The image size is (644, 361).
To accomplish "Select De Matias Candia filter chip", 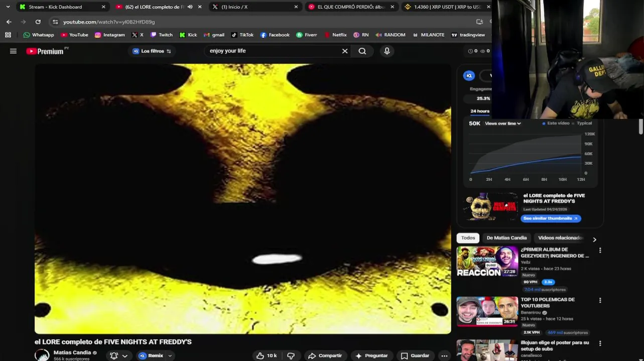I will point(506,238).
